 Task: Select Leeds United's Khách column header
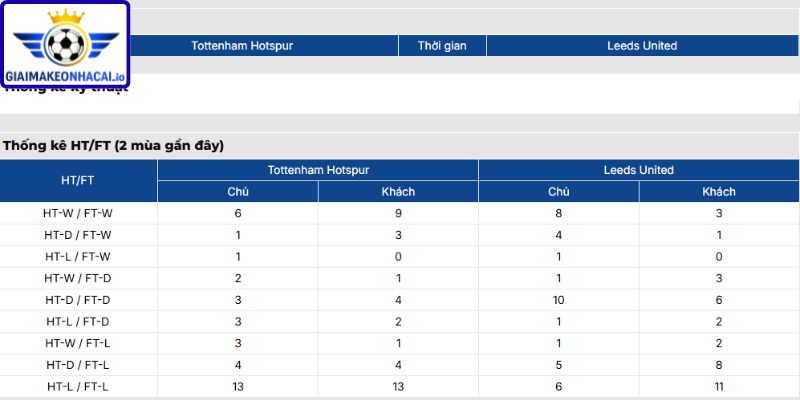point(719,192)
